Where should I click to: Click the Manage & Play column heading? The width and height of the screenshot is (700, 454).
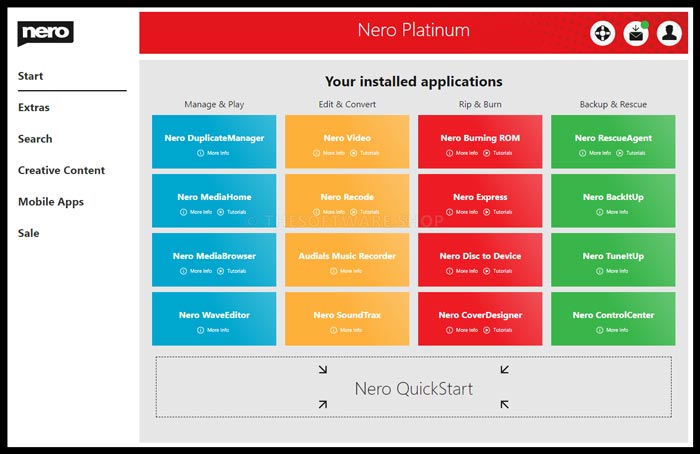point(214,104)
